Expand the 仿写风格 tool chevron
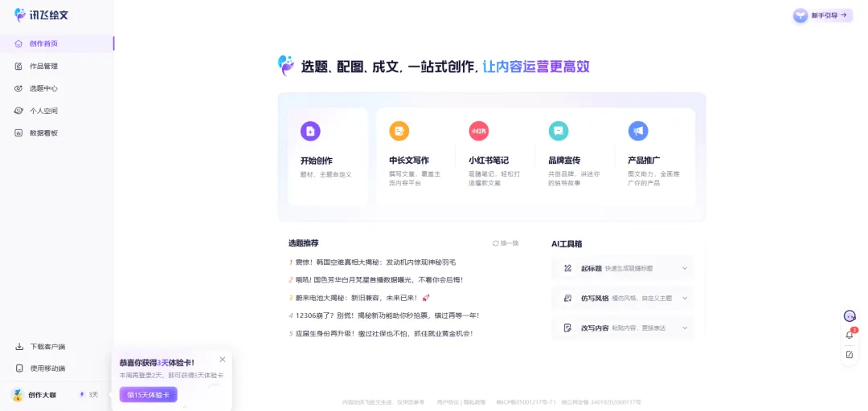The image size is (868, 411). pos(685,298)
